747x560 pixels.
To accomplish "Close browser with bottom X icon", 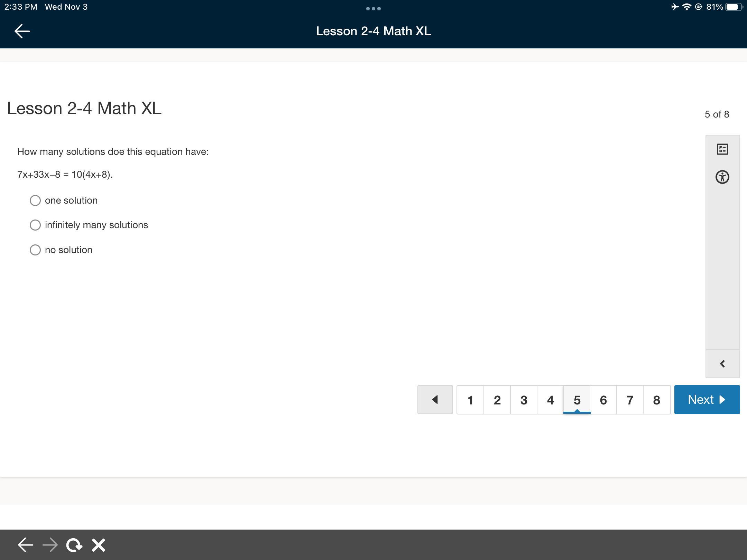I will 99,545.
